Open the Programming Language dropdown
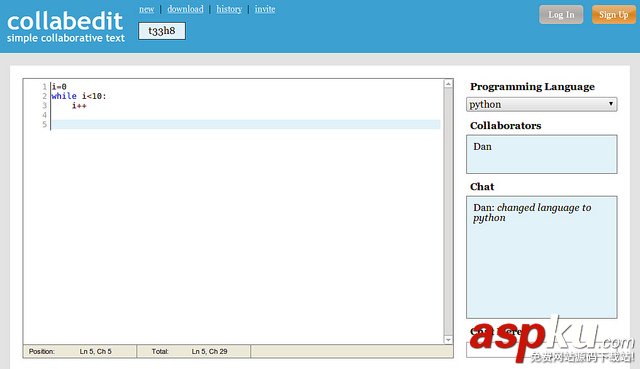640x369 pixels. 542,104
